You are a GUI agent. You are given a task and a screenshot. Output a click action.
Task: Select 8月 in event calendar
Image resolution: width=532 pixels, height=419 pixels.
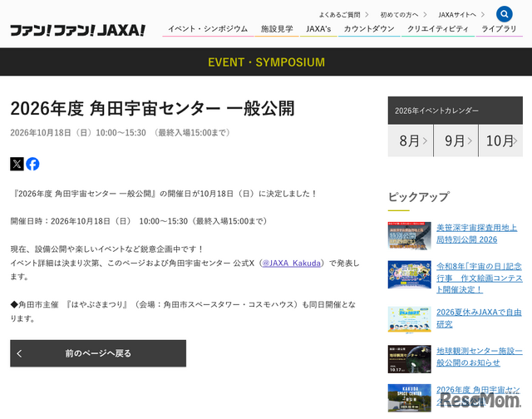(x=411, y=140)
